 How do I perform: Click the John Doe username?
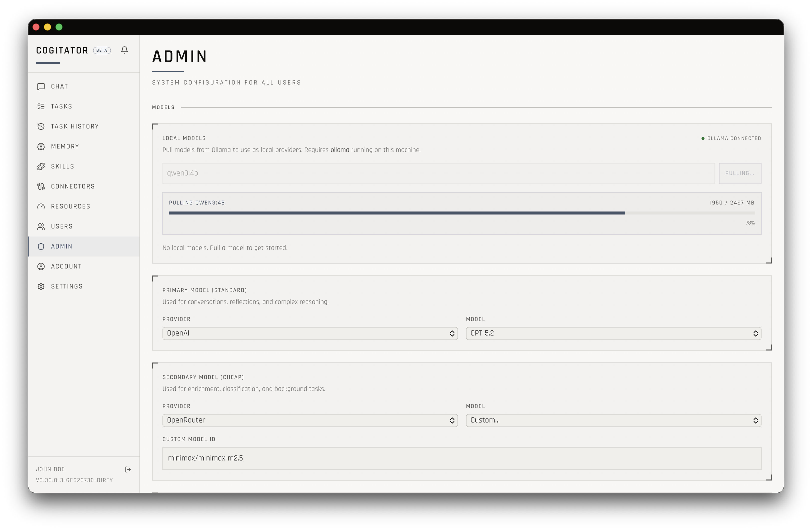50,469
